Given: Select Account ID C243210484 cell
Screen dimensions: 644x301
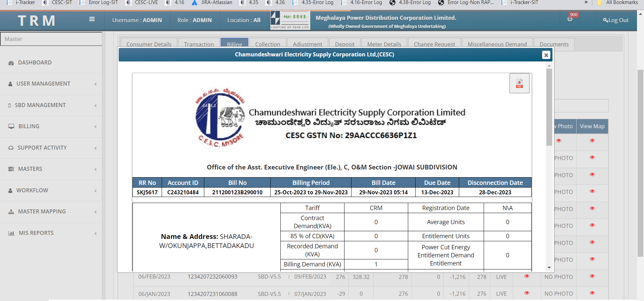Looking at the screenshot, I should 183,192.
